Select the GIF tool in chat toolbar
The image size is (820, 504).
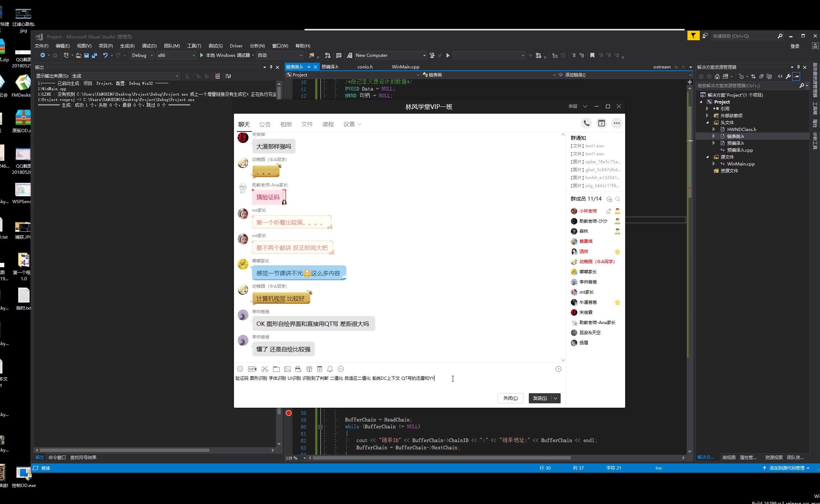tap(252, 369)
